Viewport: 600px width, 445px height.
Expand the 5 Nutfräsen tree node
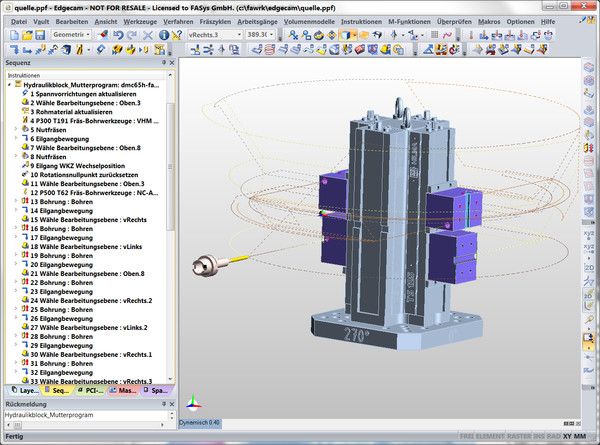click(x=16, y=129)
